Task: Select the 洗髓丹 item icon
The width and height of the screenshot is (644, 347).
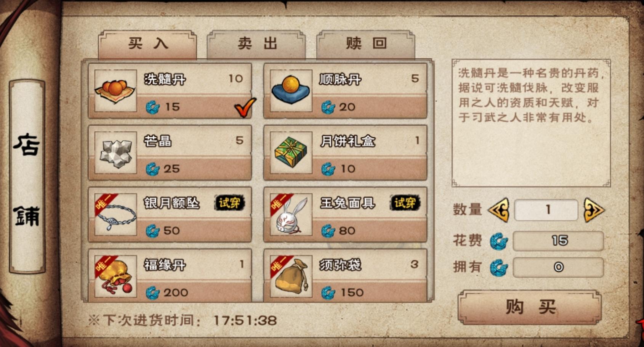Action: [x=115, y=91]
